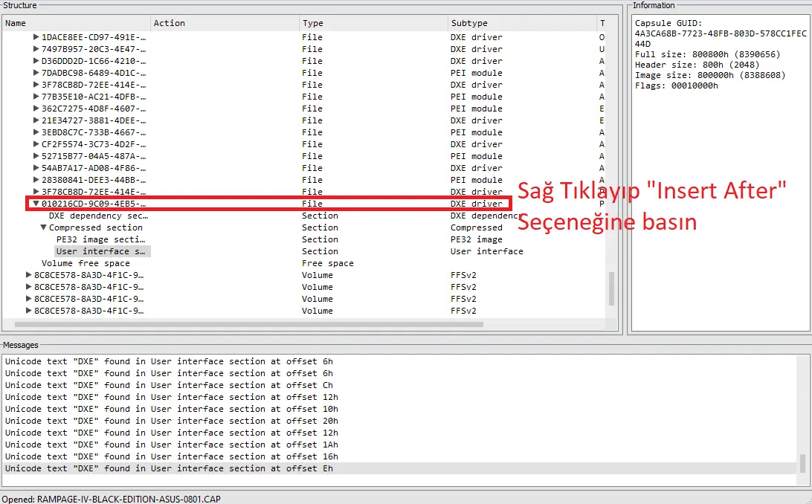Click the opened RAMPAGE-IV-BLACK-EDITION-ASUS-0801.CAP status text
The image size is (812, 504).
pos(112,500)
